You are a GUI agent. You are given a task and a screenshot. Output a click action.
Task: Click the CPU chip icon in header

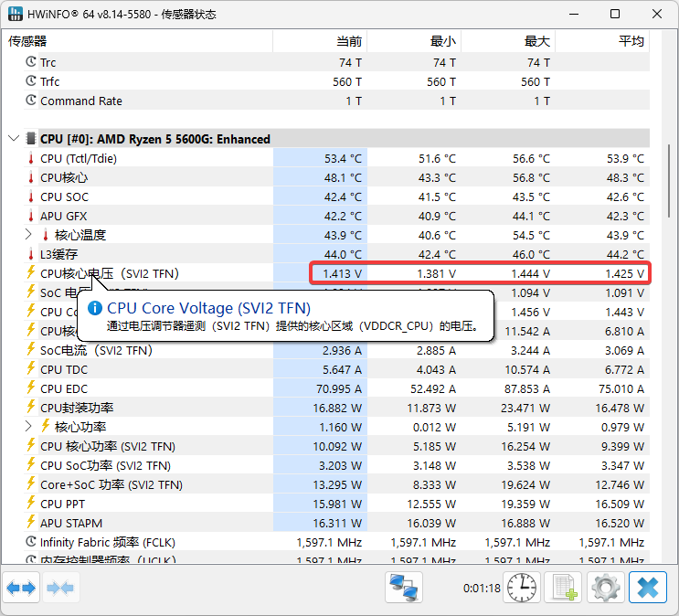(x=31, y=140)
